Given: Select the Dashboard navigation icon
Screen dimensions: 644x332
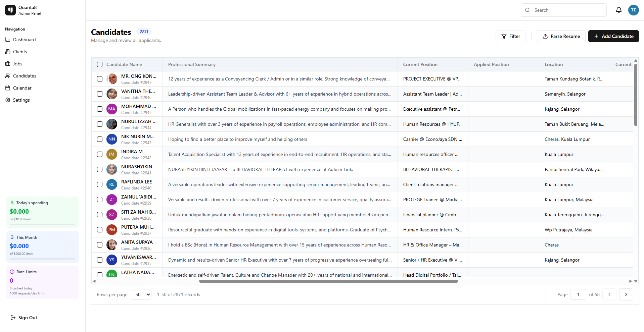Looking at the screenshot, I should point(7,40).
